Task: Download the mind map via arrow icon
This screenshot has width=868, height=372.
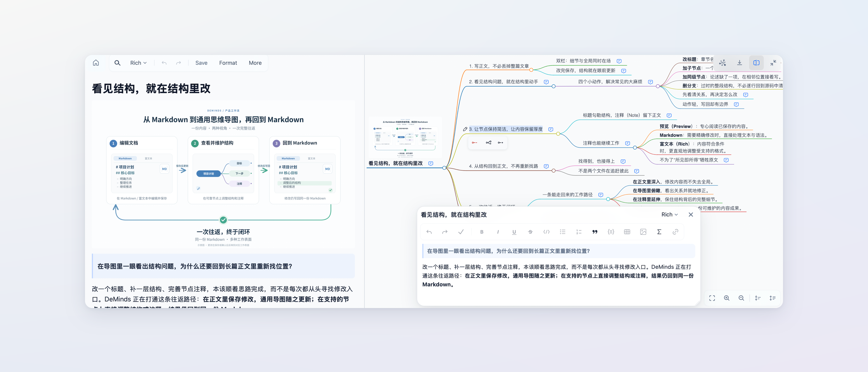Action: [x=739, y=63]
